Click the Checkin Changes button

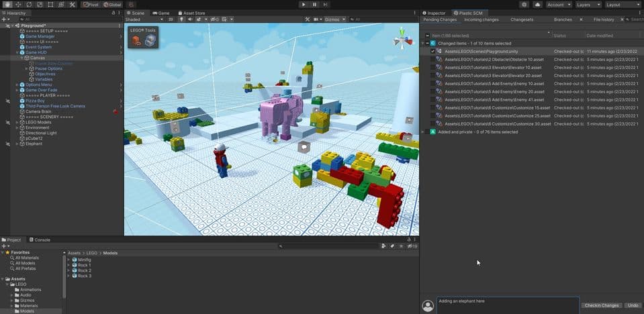[x=601, y=305]
